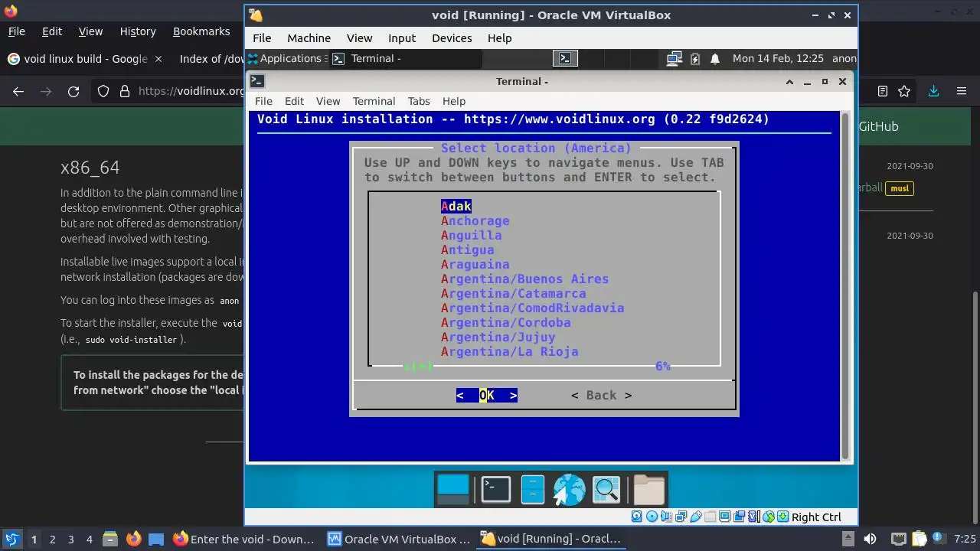Open home folder icon in guest dock
The width and height of the screenshot is (980, 551).
point(648,490)
